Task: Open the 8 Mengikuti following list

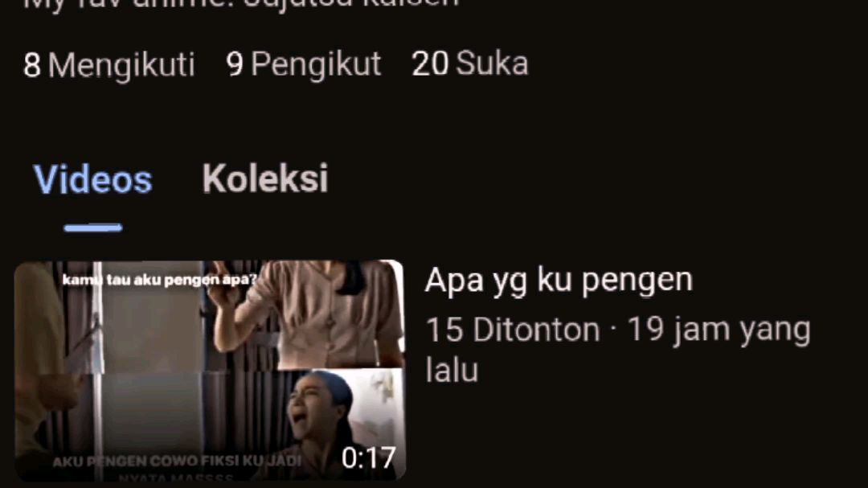Action: pyautogui.click(x=109, y=65)
